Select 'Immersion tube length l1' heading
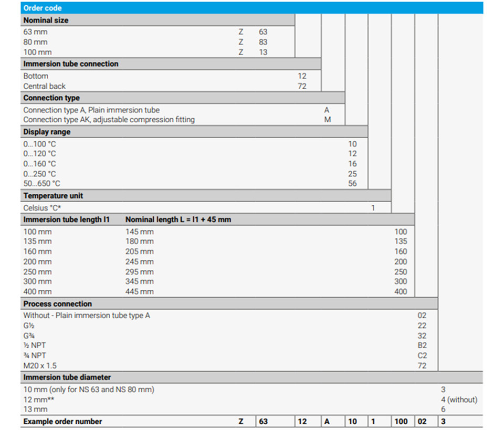The height and width of the screenshot is (430, 504). [66, 219]
